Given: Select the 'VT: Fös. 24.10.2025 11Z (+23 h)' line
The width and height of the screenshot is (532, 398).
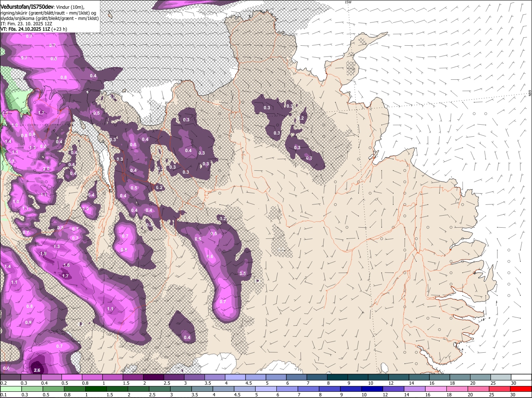Looking at the screenshot, I should 34,29.
